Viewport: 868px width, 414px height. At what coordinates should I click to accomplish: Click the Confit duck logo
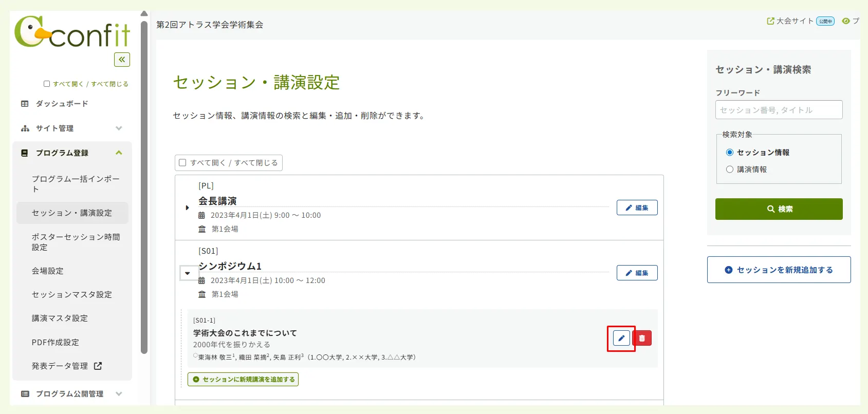point(72,32)
